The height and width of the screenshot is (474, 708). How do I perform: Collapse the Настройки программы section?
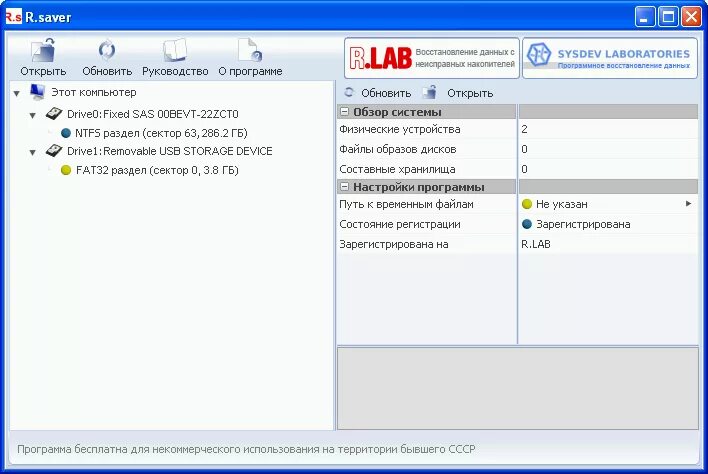click(x=345, y=186)
